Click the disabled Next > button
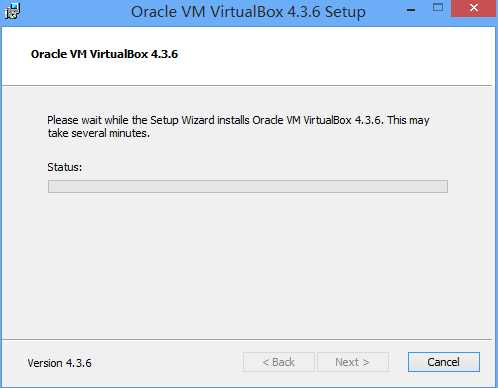The height and width of the screenshot is (388, 498). click(353, 362)
